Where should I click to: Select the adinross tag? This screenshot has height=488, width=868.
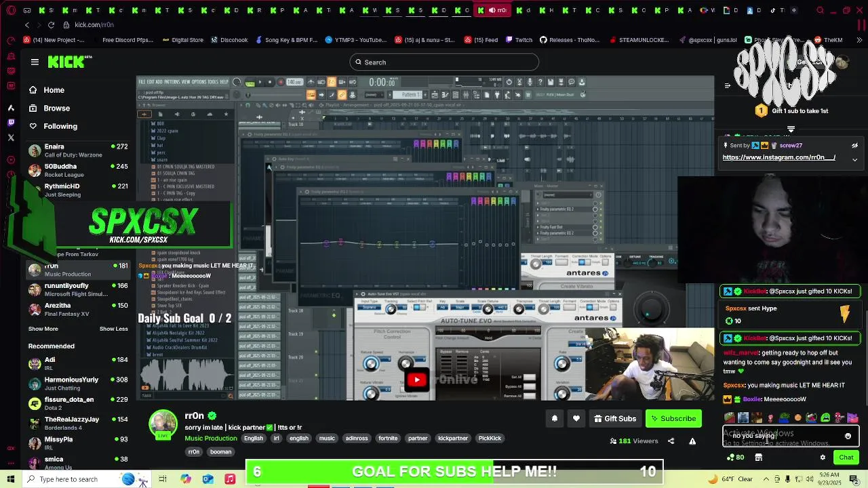pos(357,439)
